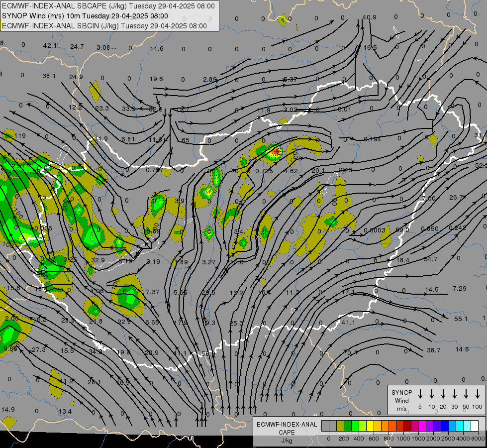Select the bright magenta CAPE legend swatch
This screenshot has height=448, width=487.
(422, 426)
